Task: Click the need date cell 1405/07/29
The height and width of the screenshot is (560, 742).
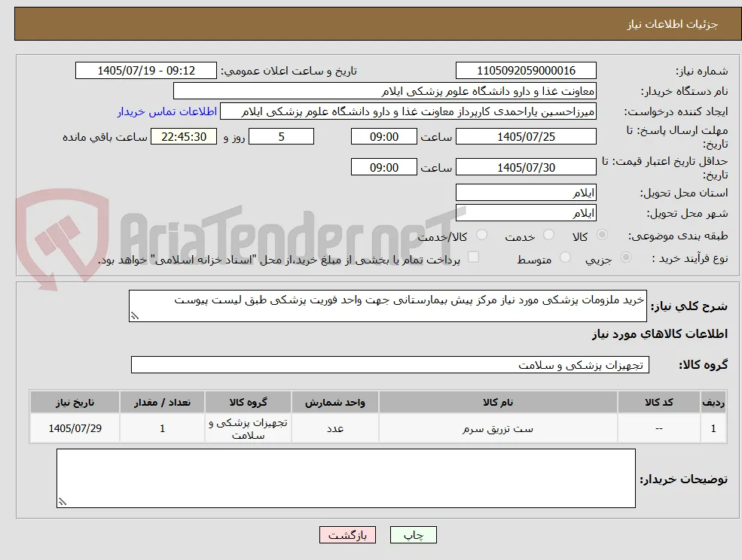Action: 75,428
